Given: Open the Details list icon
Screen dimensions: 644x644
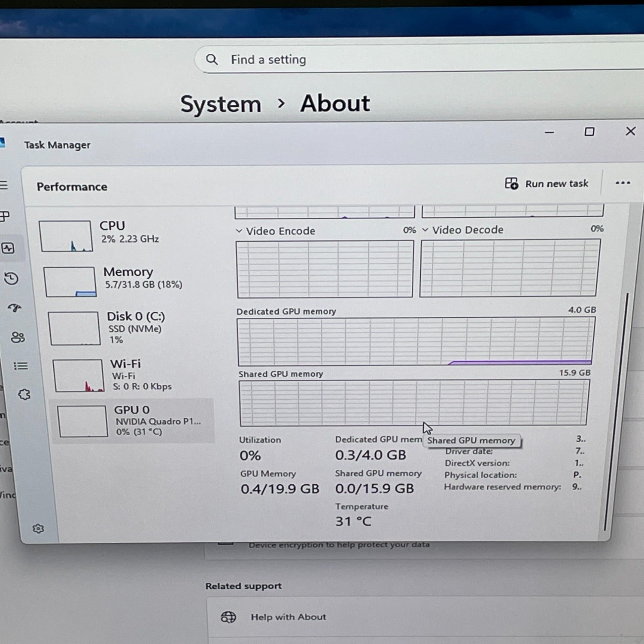Looking at the screenshot, I should (21, 366).
